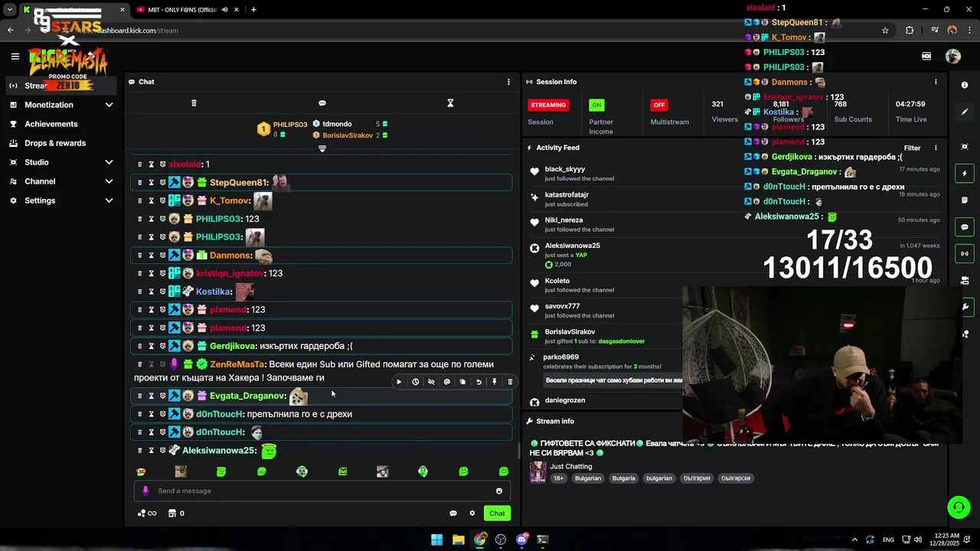Open the hamburger sidebar menu
The width and height of the screenshot is (980, 551).
click(15, 56)
